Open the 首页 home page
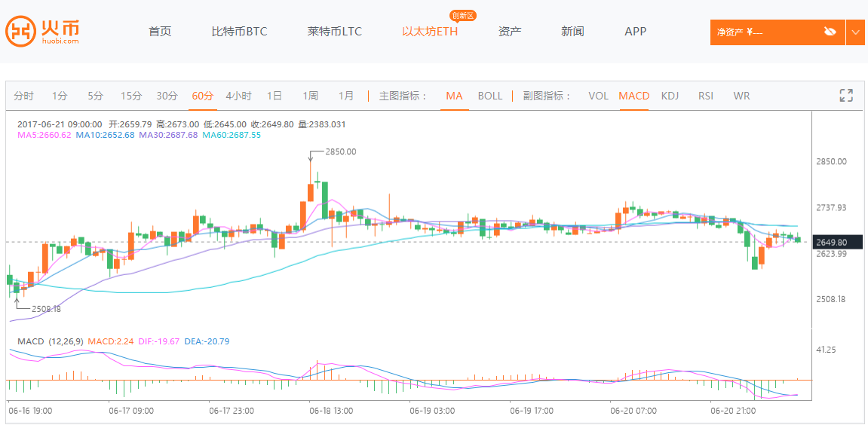 pos(160,32)
